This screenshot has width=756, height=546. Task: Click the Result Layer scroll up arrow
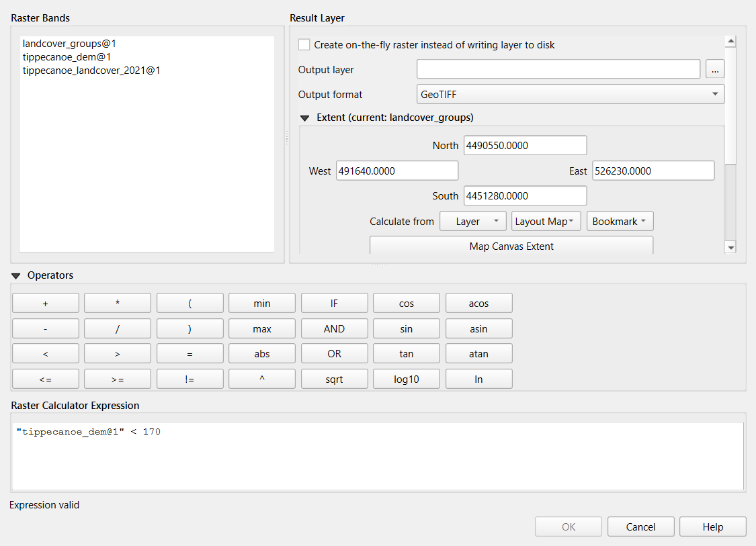tap(731, 42)
